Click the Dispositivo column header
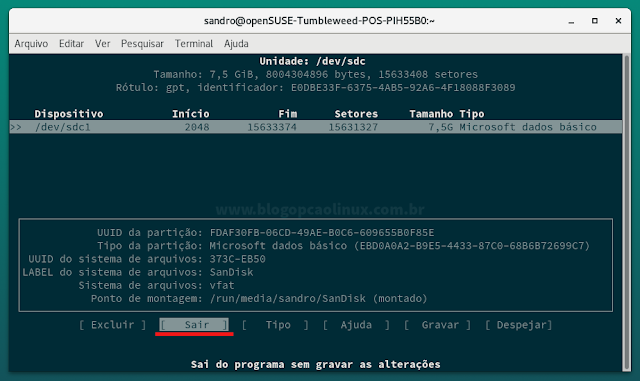 point(69,114)
